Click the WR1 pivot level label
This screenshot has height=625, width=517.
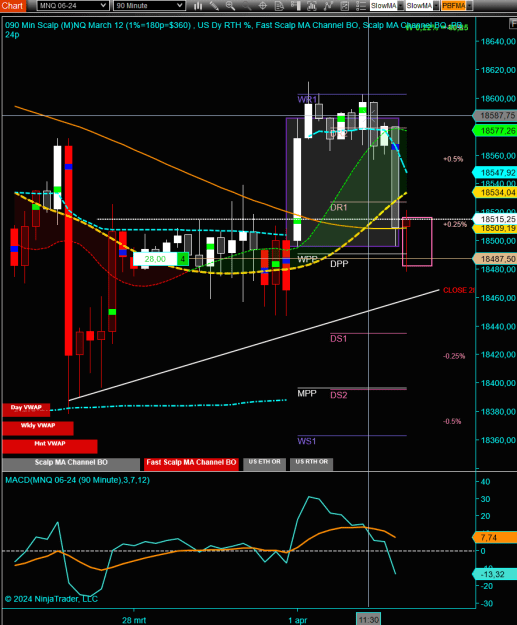[x=307, y=100]
